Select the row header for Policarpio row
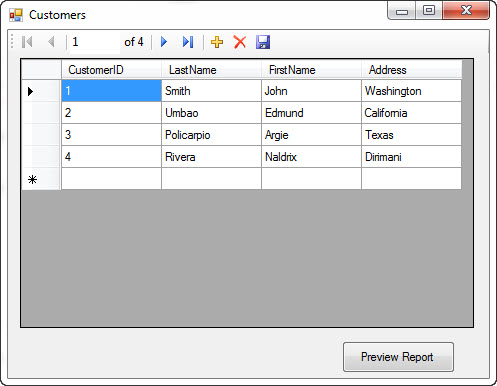This screenshot has height=386, width=497. (x=41, y=135)
